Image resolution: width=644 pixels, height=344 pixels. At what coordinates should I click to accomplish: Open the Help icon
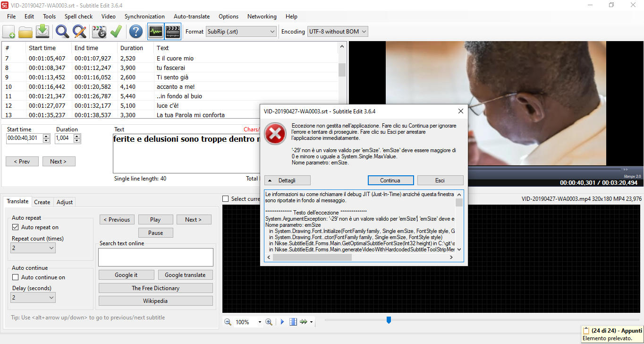136,32
